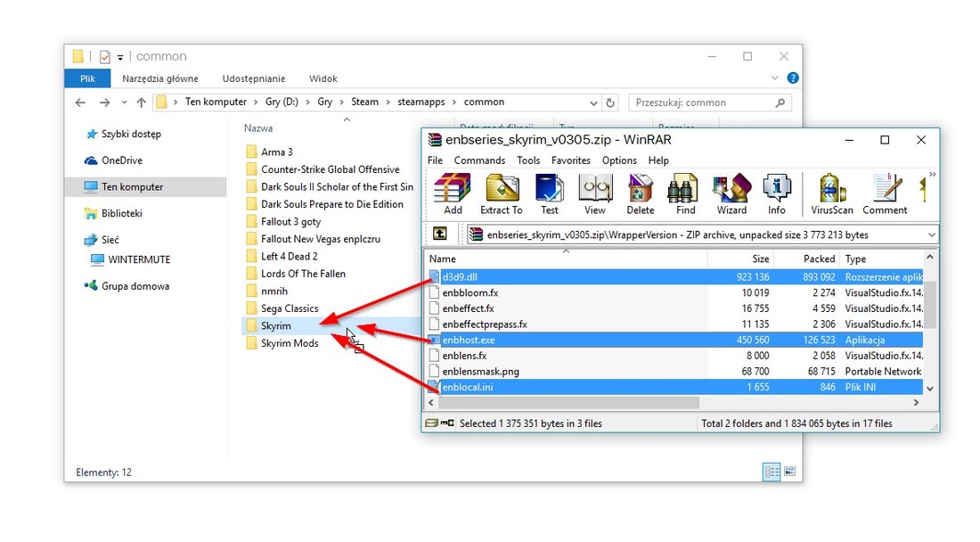Open recent locations dropdown in Explorer
Viewport: 980px width, 542px height.
click(125, 103)
